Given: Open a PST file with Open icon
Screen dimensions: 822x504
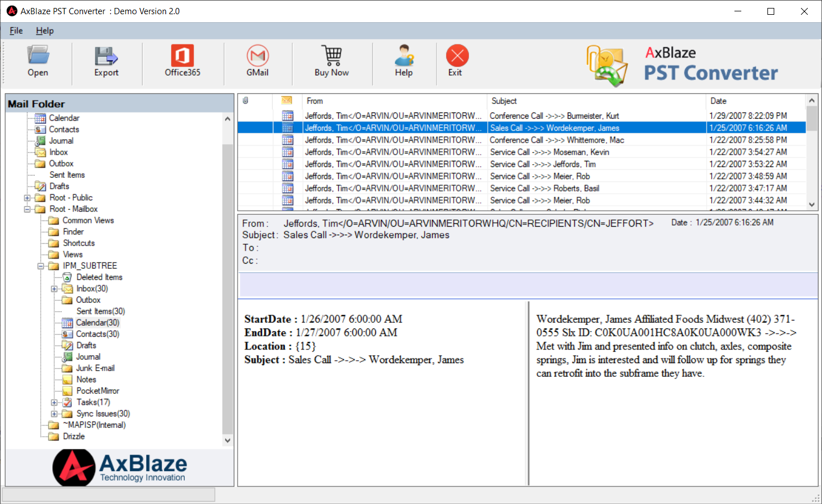Looking at the screenshot, I should pyautogui.click(x=38, y=56).
